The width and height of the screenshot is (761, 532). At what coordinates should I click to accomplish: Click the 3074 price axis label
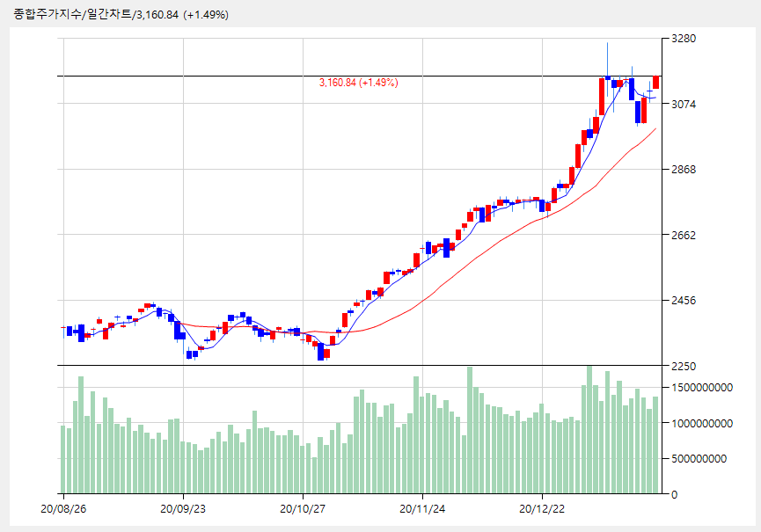pos(684,104)
